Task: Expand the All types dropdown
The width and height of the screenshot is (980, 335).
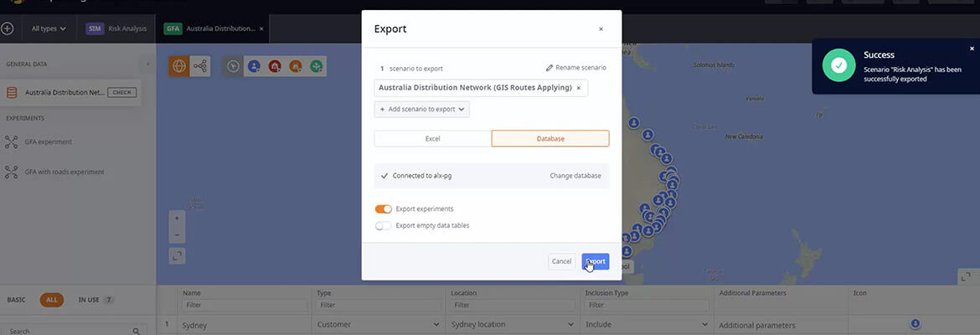Action: (49, 28)
